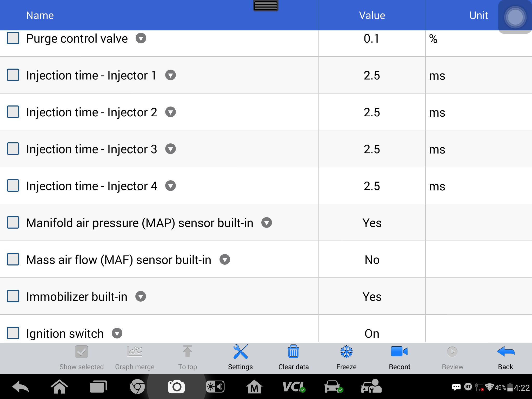
Task: Open the MaxiSys M home icon
Action: pos(254,387)
